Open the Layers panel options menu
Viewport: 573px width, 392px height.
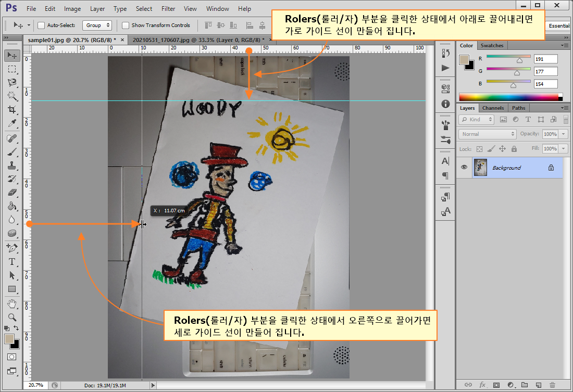pos(565,108)
